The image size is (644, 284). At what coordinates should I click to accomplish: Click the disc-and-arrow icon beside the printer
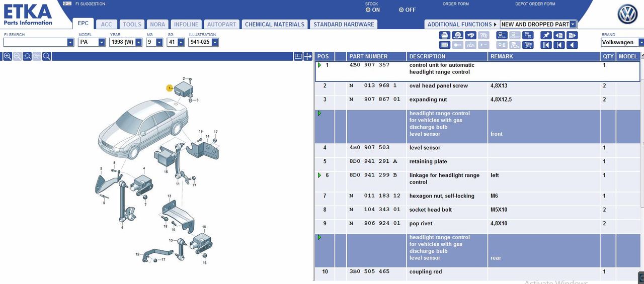458,35
